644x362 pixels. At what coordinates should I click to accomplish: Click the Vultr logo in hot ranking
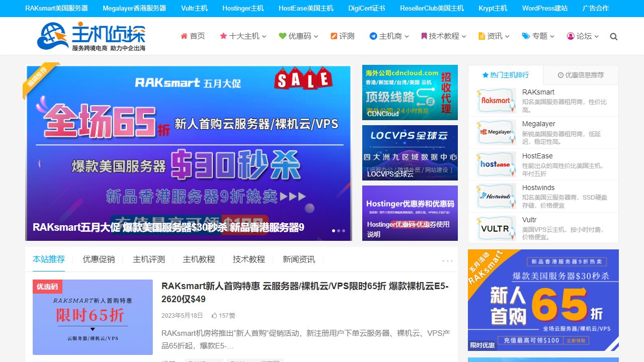pos(496,228)
